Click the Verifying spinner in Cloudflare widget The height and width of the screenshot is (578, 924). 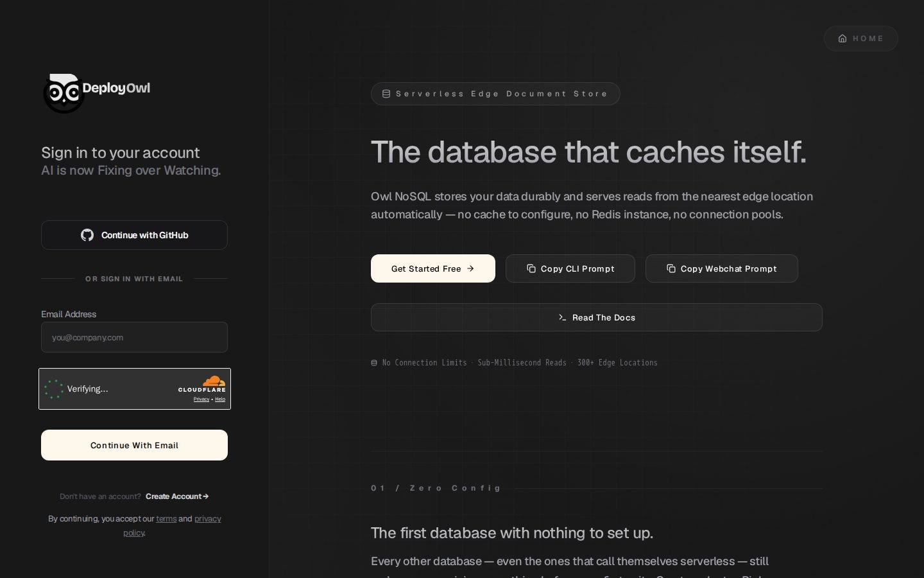(x=54, y=389)
